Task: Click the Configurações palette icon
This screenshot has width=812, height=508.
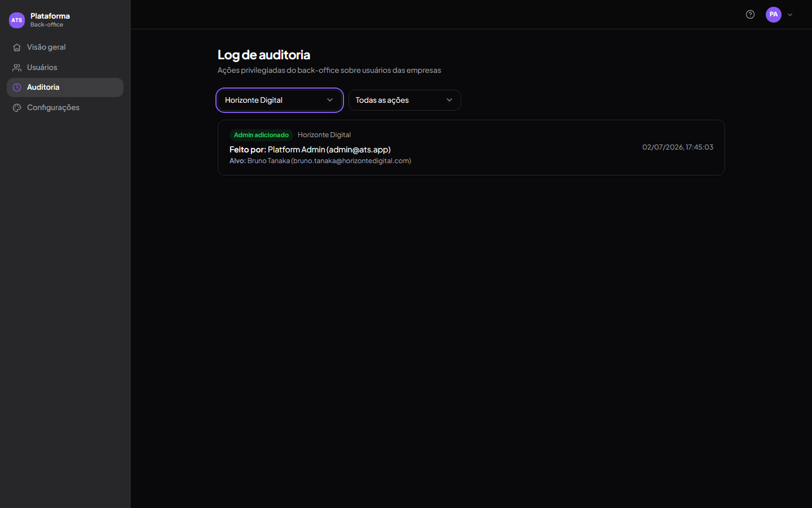Action: (x=17, y=108)
